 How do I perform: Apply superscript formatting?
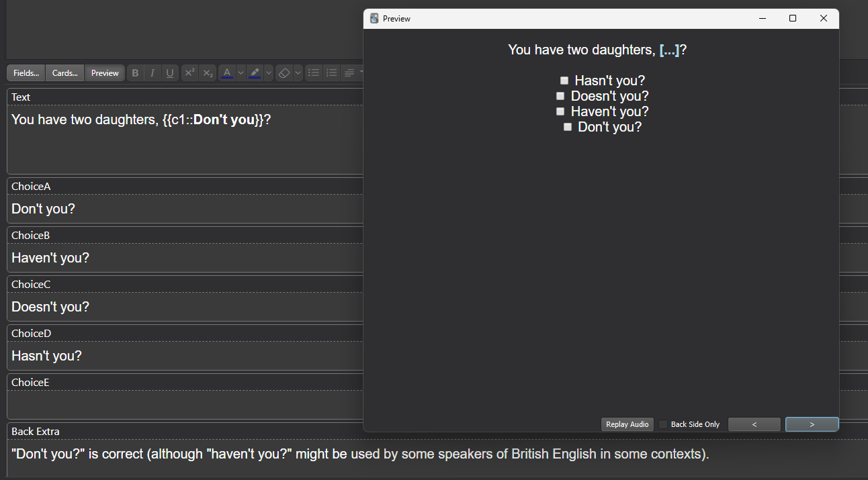[x=190, y=73]
